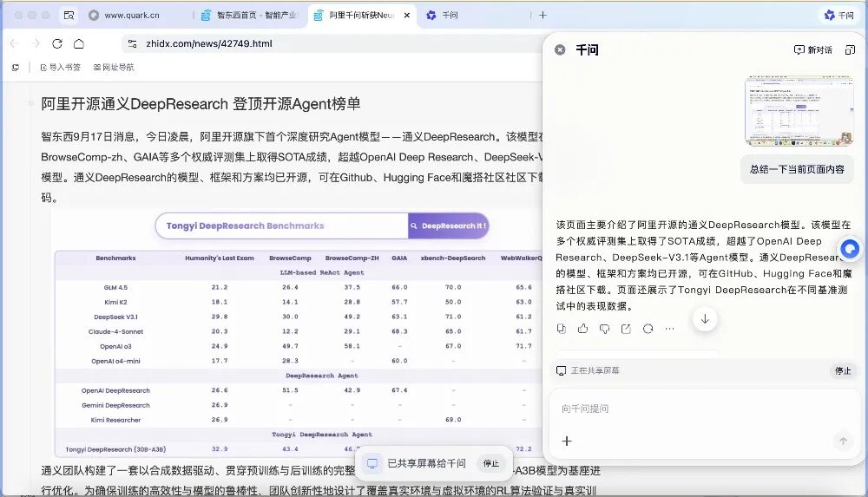Start a 新对话 in 千问 panel
This screenshot has height=497, width=868.
(813, 49)
